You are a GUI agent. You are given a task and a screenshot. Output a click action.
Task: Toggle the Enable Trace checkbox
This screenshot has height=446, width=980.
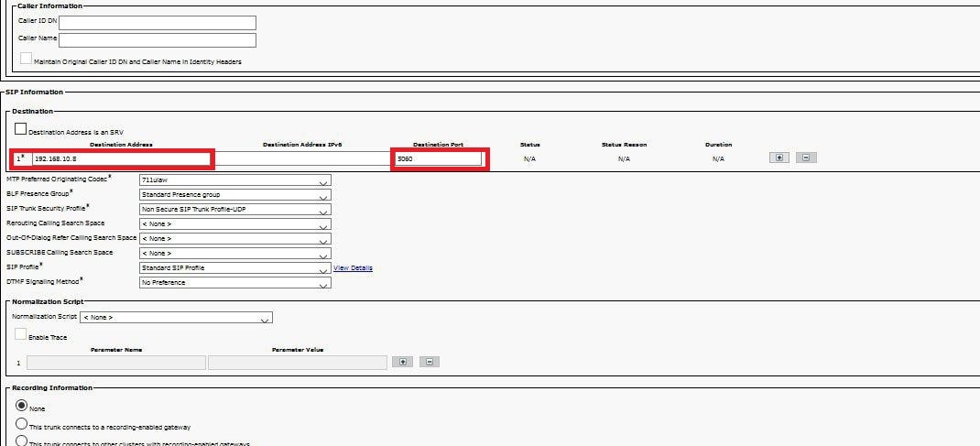point(21,334)
